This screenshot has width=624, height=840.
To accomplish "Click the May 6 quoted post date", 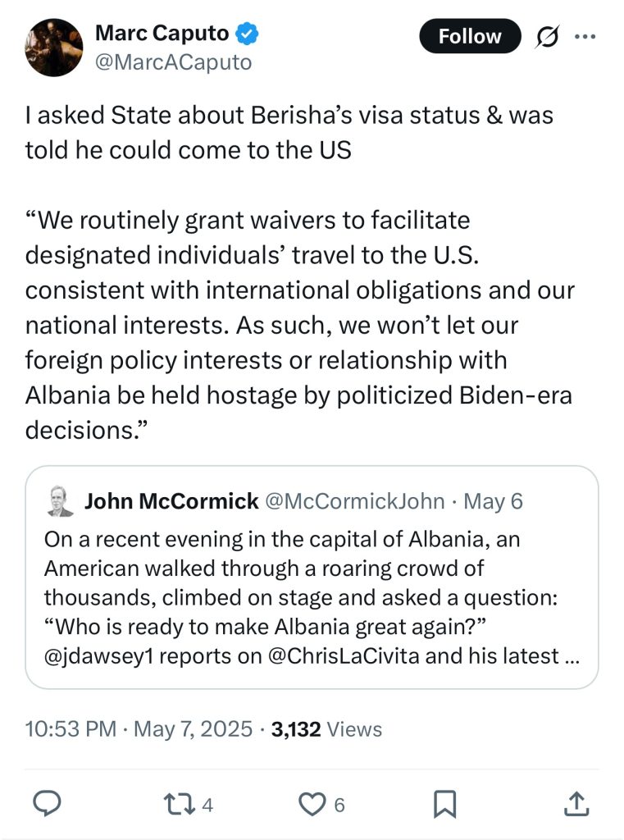I will click(493, 501).
